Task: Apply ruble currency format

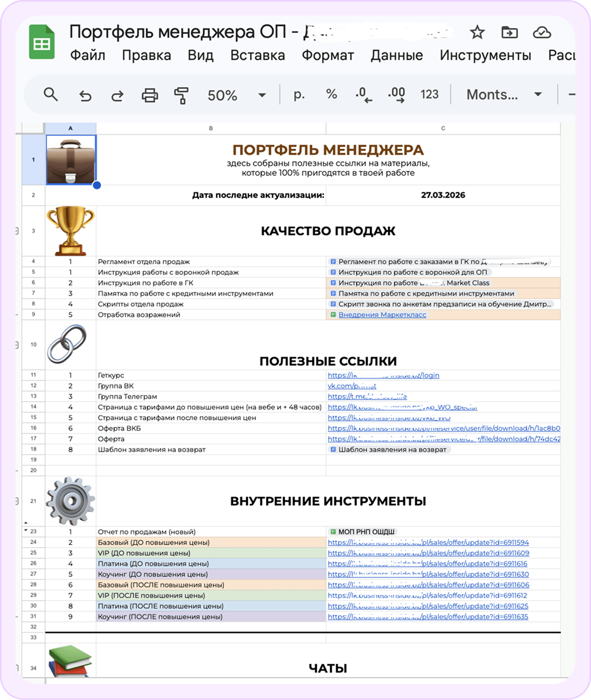Action: pos(299,95)
